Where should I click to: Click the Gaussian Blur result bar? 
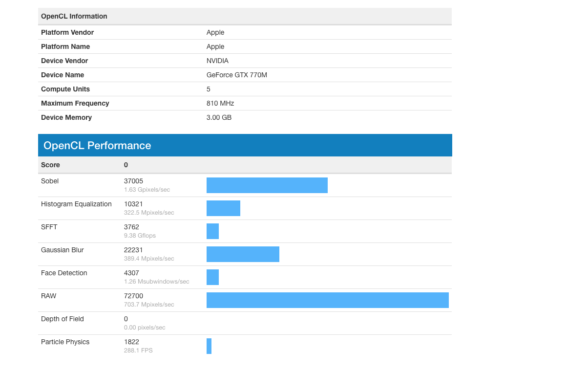point(243,254)
